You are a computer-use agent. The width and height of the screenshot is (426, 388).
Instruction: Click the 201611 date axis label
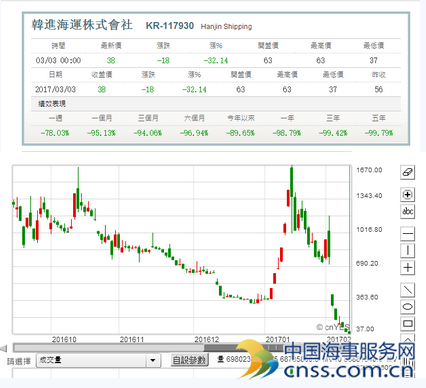(x=132, y=340)
